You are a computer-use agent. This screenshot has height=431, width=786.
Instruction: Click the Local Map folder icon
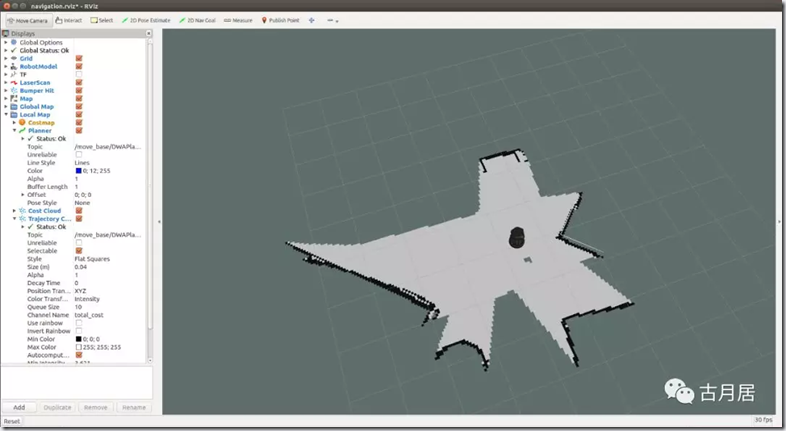tap(14, 114)
